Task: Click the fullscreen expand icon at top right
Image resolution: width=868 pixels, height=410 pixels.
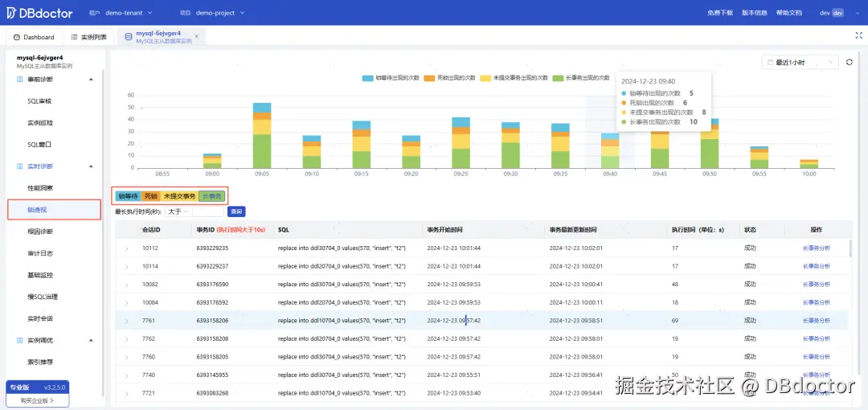Action: click(x=858, y=35)
